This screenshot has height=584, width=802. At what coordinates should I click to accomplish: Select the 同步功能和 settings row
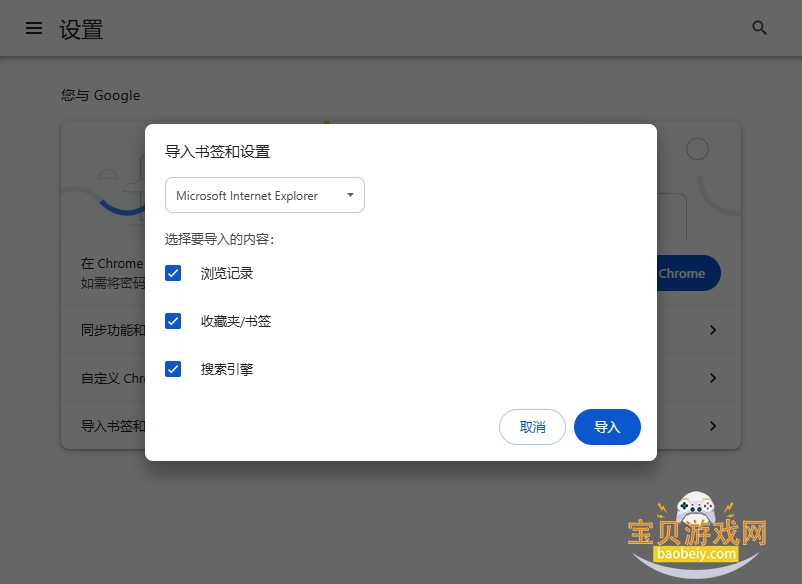point(400,330)
